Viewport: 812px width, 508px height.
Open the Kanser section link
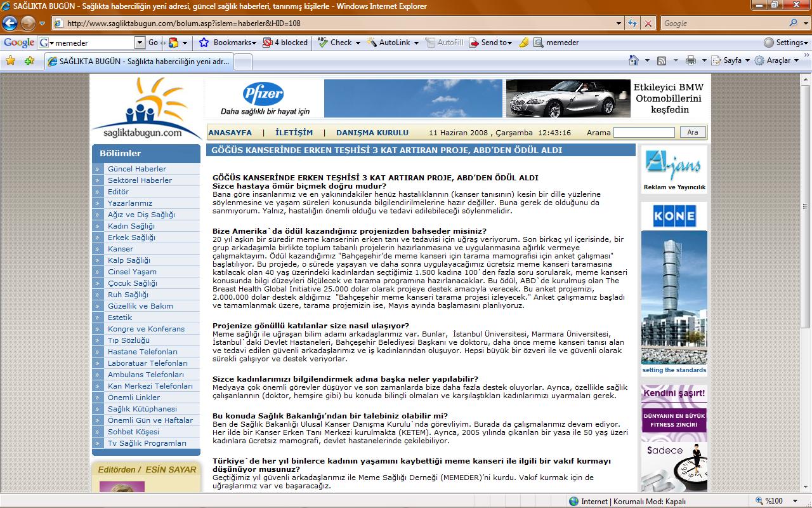[x=121, y=249]
